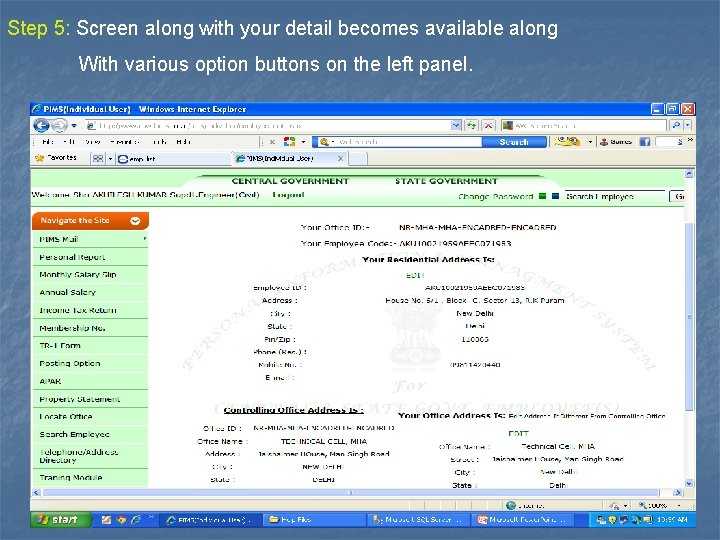Collapse the Navigate the Site panel

pyautogui.click(x=135, y=221)
